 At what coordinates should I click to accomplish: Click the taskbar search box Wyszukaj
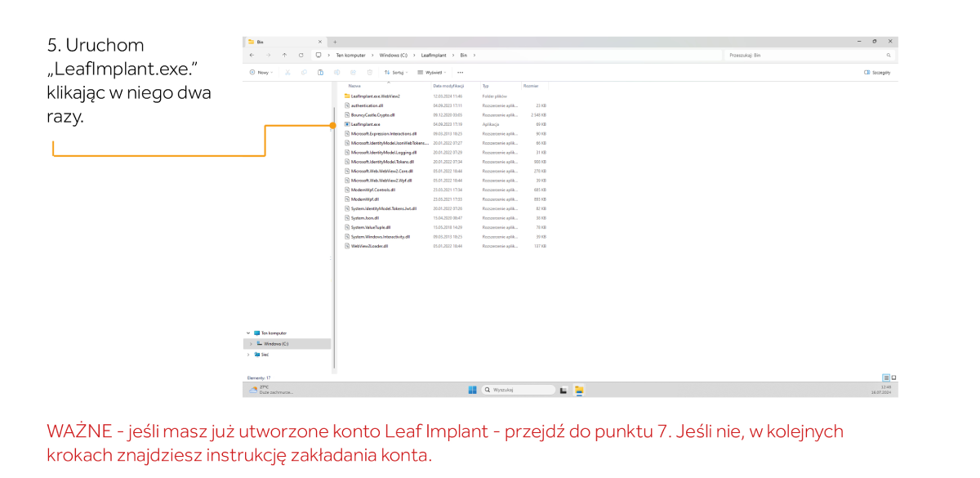[518, 390]
